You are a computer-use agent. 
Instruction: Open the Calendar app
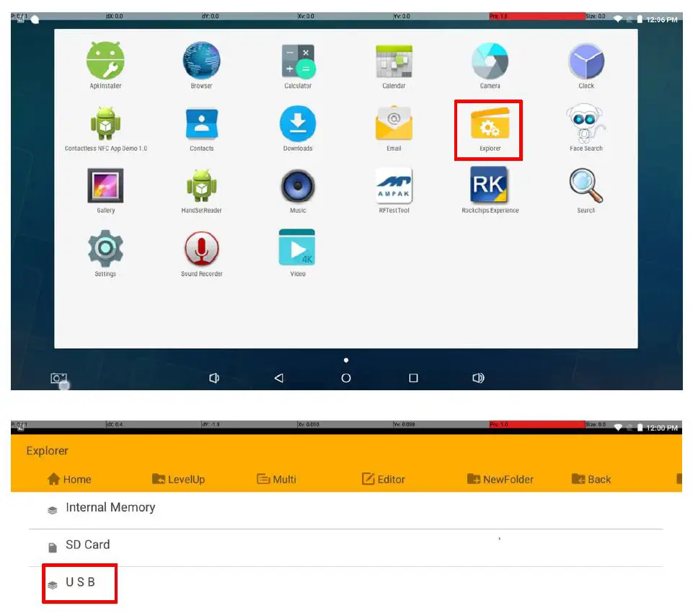pyautogui.click(x=394, y=65)
